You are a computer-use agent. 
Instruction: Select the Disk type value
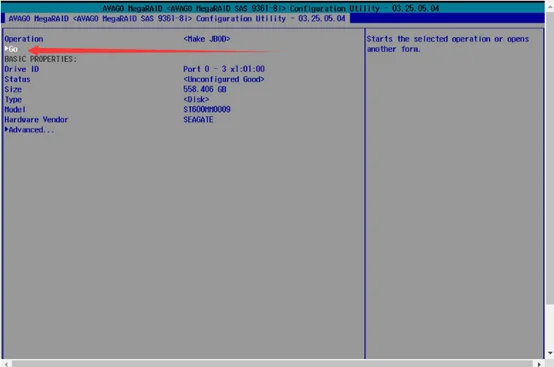(x=196, y=100)
